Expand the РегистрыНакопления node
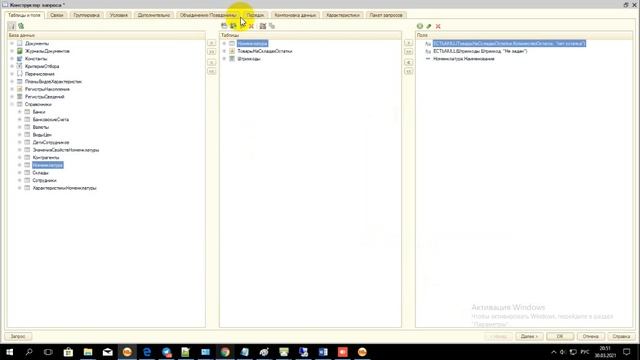 (12, 89)
